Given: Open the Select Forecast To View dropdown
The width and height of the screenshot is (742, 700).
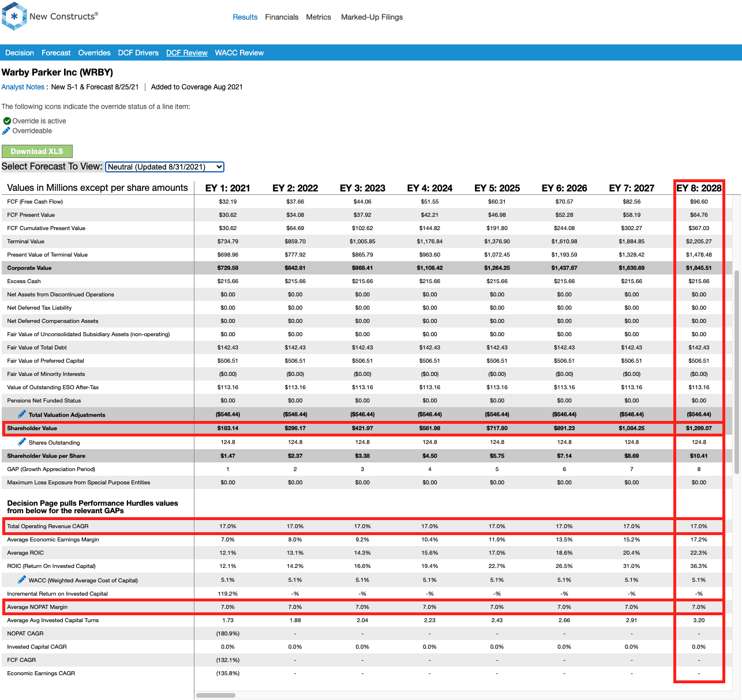Looking at the screenshot, I should (165, 167).
